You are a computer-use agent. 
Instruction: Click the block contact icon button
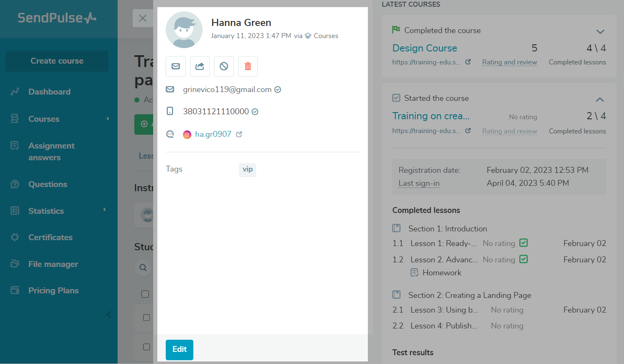pyautogui.click(x=224, y=67)
